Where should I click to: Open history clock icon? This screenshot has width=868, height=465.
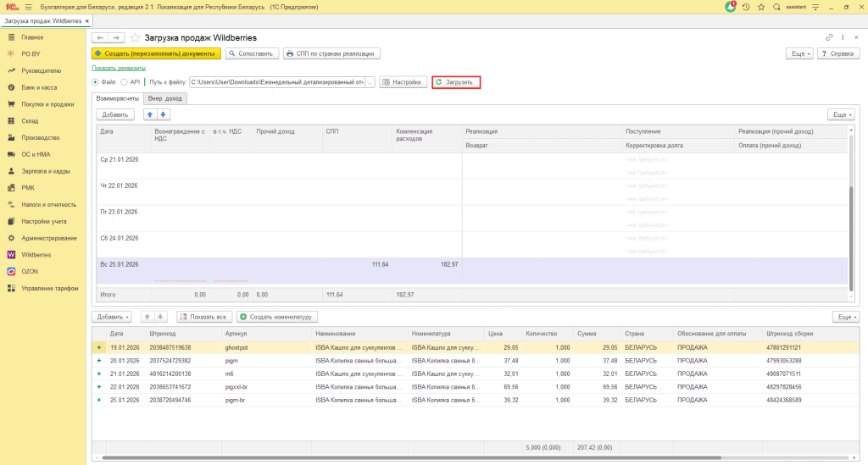click(x=746, y=7)
